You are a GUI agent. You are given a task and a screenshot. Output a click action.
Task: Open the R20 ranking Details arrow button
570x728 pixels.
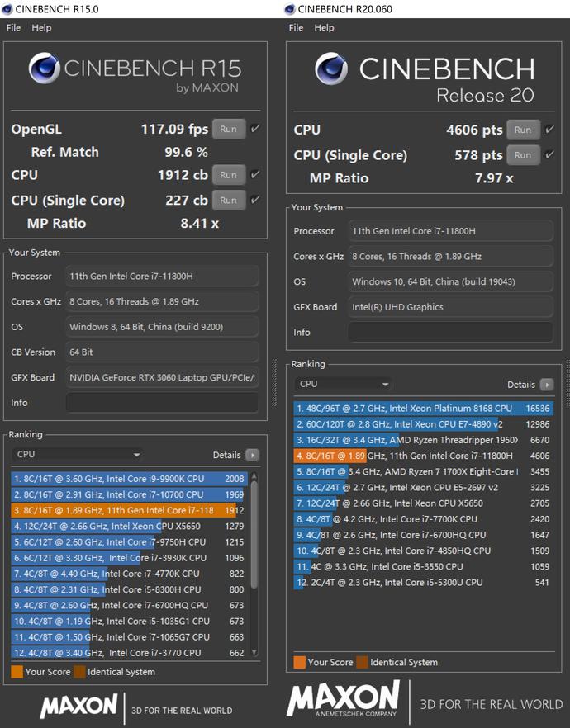click(547, 385)
